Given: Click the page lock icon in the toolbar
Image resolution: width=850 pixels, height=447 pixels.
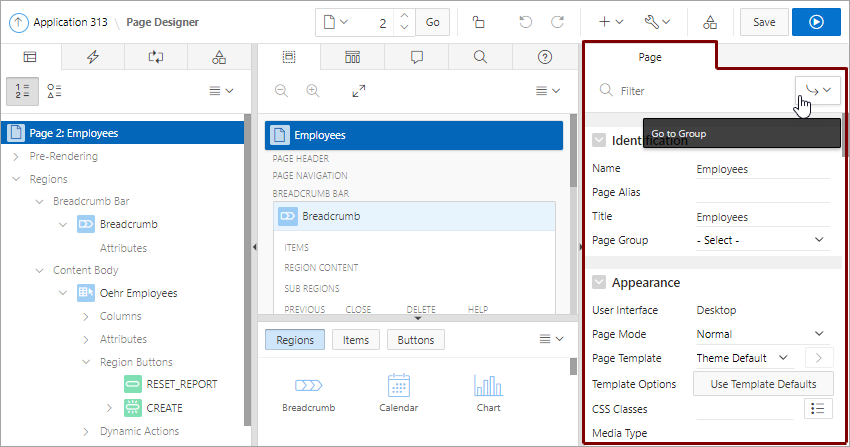Looking at the screenshot, I should point(478,22).
